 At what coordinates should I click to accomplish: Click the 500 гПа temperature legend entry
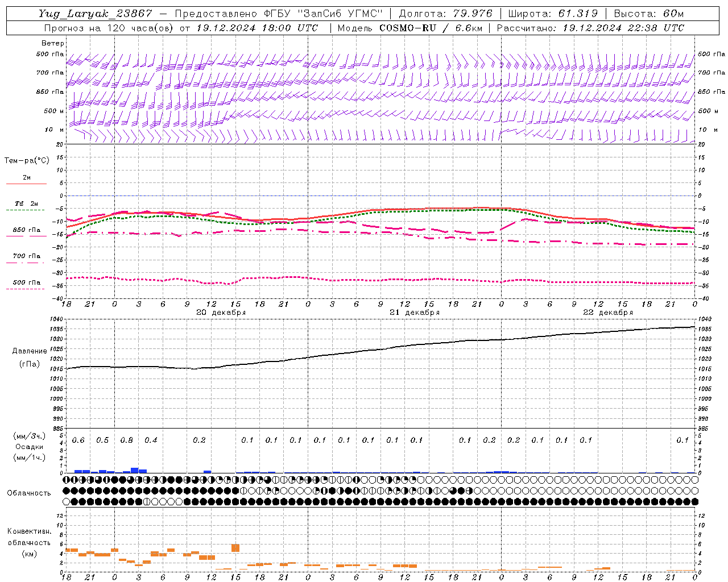27,282
